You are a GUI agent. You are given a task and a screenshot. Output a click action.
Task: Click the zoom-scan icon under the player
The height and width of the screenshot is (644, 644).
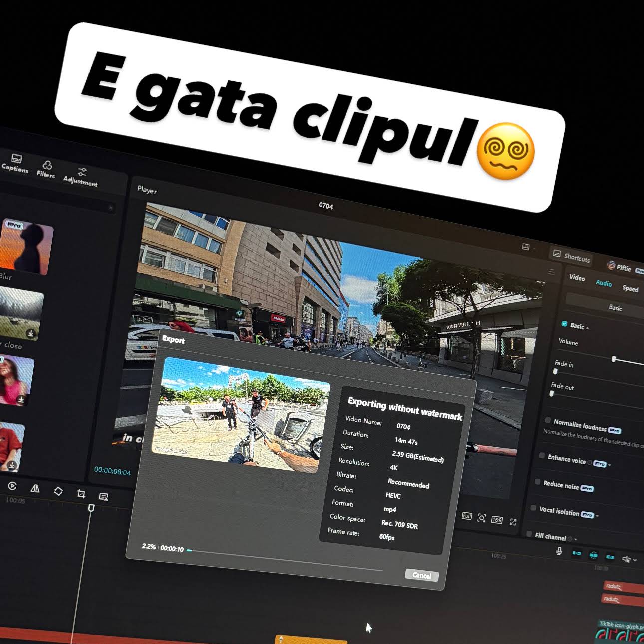[x=482, y=518]
